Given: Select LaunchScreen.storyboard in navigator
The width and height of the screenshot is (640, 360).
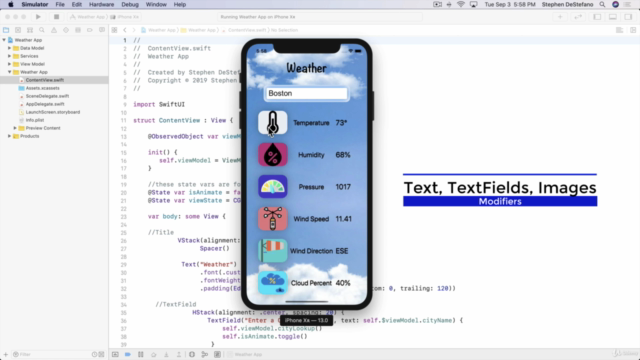Looking at the screenshot, I should click(x=53, y=112).
